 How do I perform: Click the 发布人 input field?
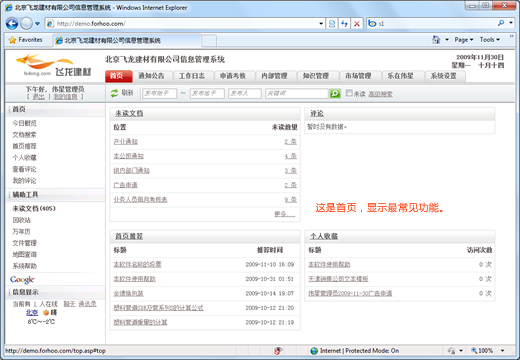245,93
